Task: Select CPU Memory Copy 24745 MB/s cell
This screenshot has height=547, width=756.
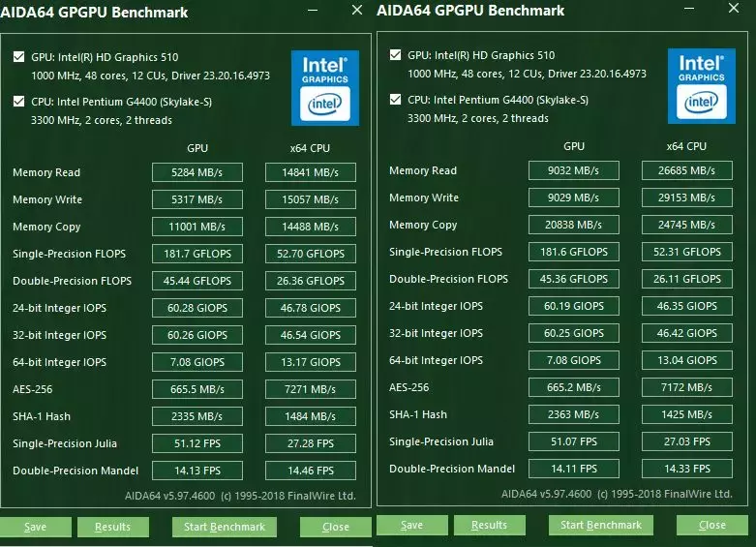Action: [x=687, y=225]
